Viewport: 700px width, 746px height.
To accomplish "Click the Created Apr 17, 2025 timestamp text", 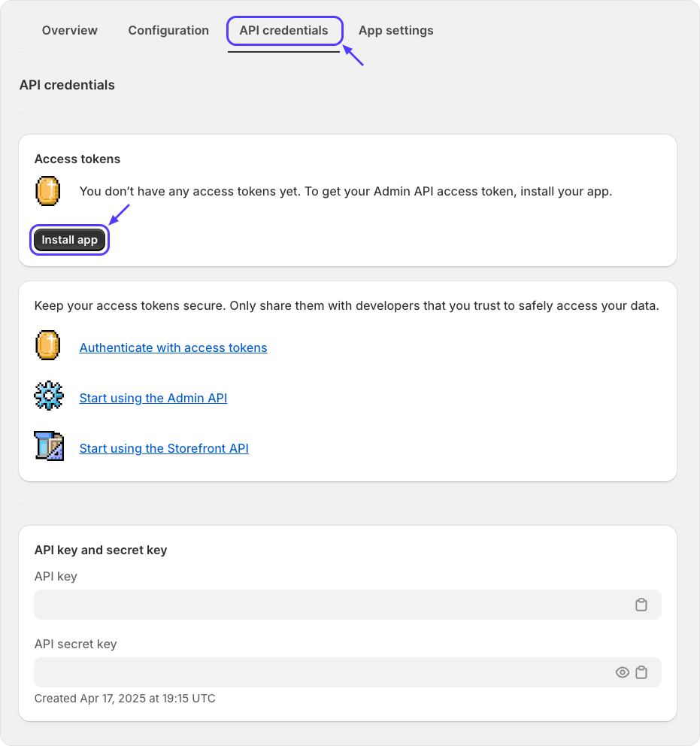I will (x=125, y=699).
